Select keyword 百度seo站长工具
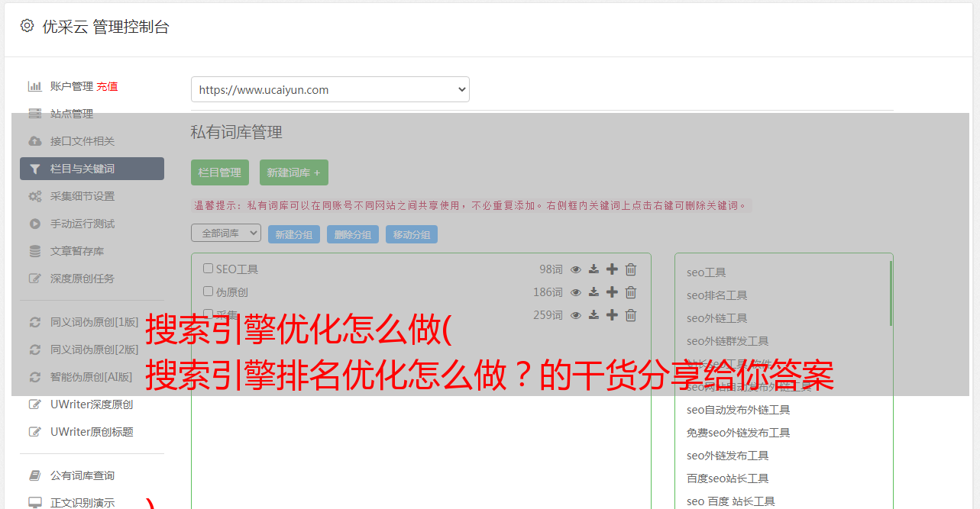Image resolution: width=980 pixels, height=509 pixels. [728, 478]
